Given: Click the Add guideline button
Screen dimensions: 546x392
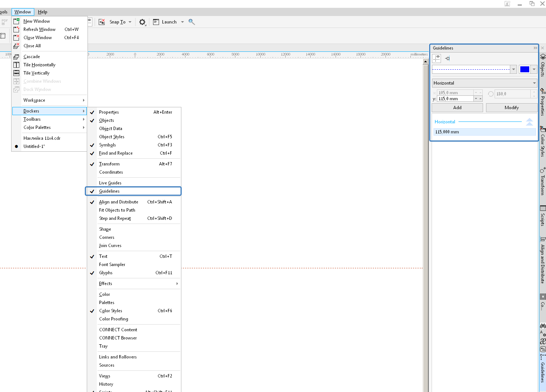Looking at the screenshot, I should (x=457, y=108).
